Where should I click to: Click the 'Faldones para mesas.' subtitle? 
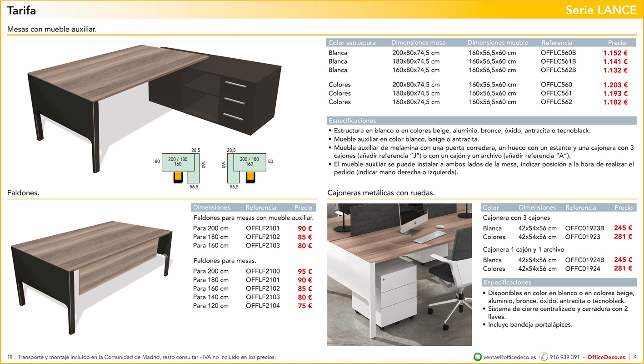tap(225, 261)
